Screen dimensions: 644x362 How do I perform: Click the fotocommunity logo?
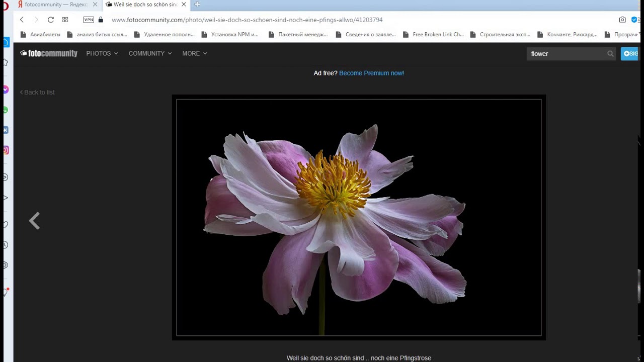pyautogui.click(x=49, y=53)
